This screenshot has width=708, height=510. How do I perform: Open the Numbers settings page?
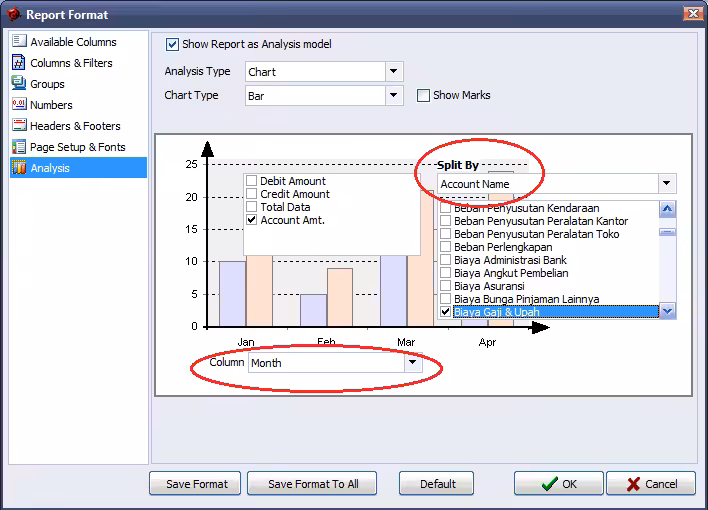(51, 105)
